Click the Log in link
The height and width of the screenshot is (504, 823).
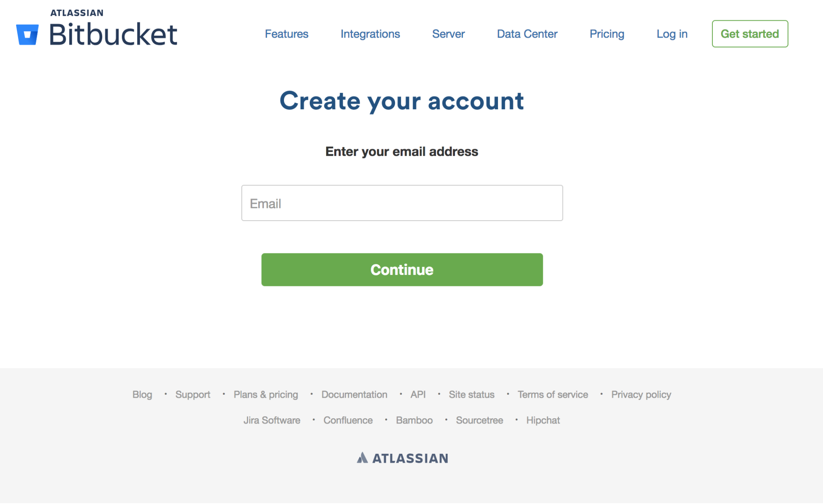[672, 34]
